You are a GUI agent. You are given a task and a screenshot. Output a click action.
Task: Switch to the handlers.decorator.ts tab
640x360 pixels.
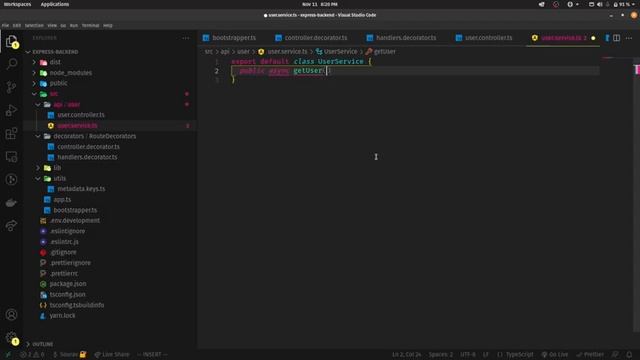point(402,38)
